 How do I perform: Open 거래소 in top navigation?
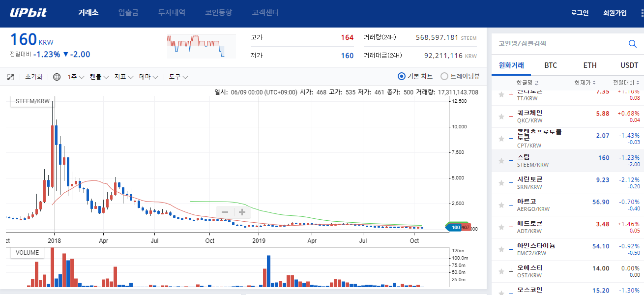coord(88,13)
